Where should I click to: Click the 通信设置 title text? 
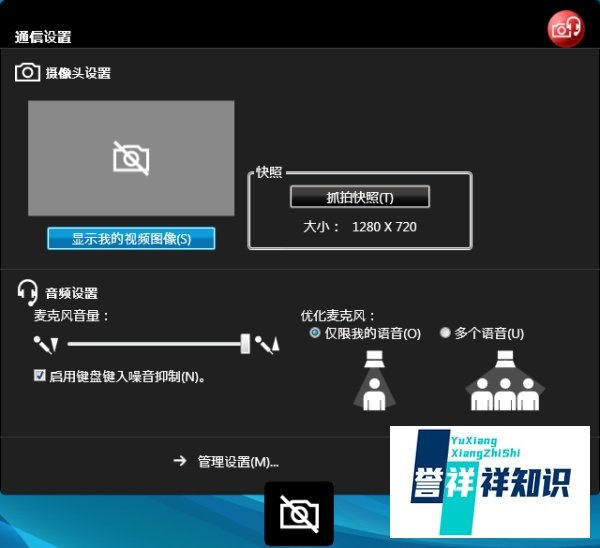point(43,37)
